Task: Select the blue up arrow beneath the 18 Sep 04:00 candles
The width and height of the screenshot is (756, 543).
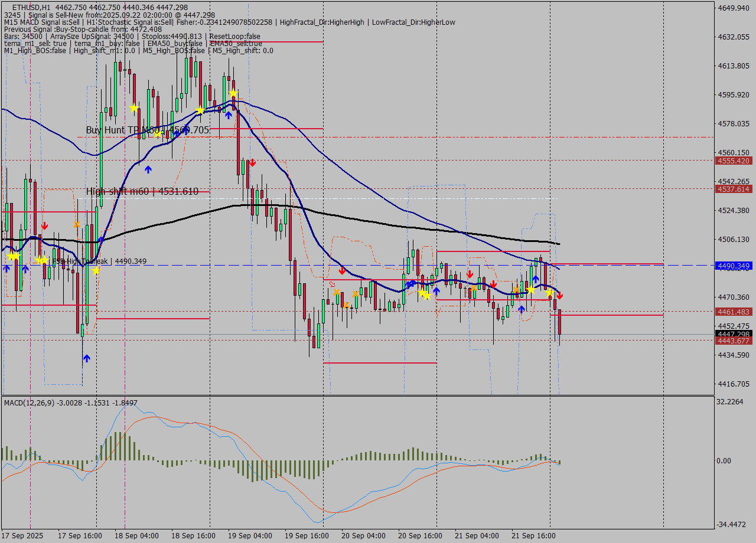Action: [148, 169]
